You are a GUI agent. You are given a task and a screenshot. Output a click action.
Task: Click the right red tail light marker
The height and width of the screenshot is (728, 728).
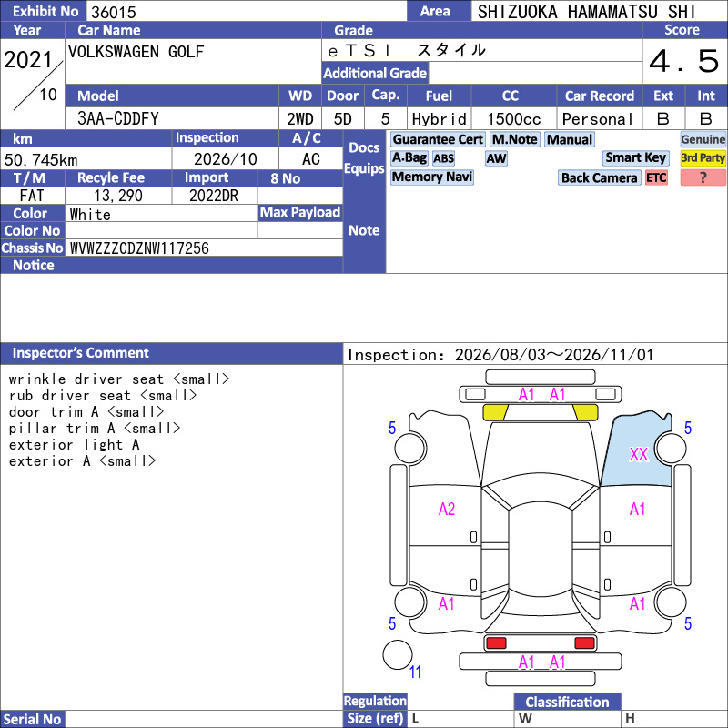point(584,643)
